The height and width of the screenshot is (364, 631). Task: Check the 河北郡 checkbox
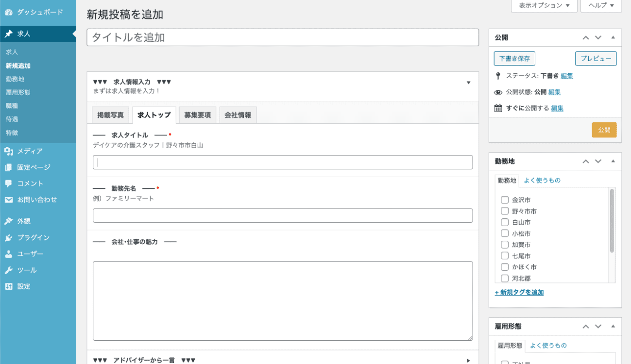505,279
